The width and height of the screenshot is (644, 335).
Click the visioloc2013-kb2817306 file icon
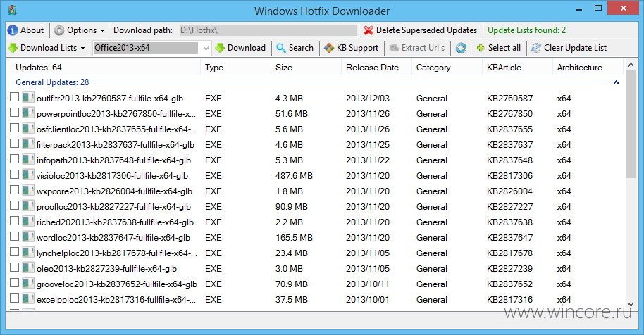(x=28, y=175)
